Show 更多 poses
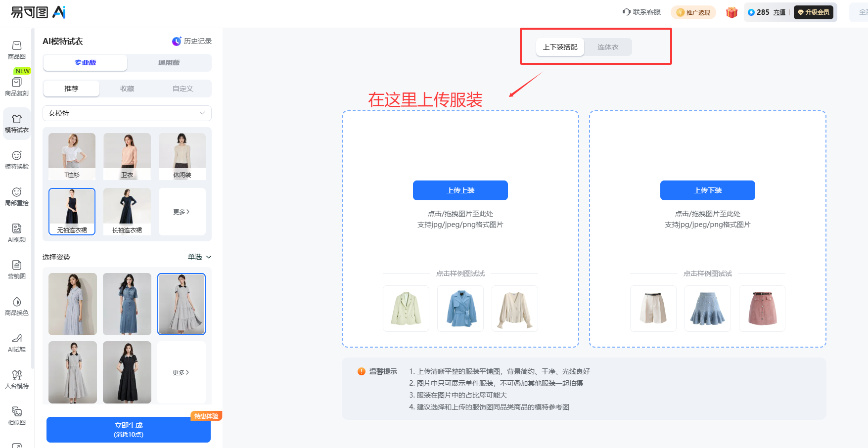Viewport: 868px width, 448px height. (182, 372)
